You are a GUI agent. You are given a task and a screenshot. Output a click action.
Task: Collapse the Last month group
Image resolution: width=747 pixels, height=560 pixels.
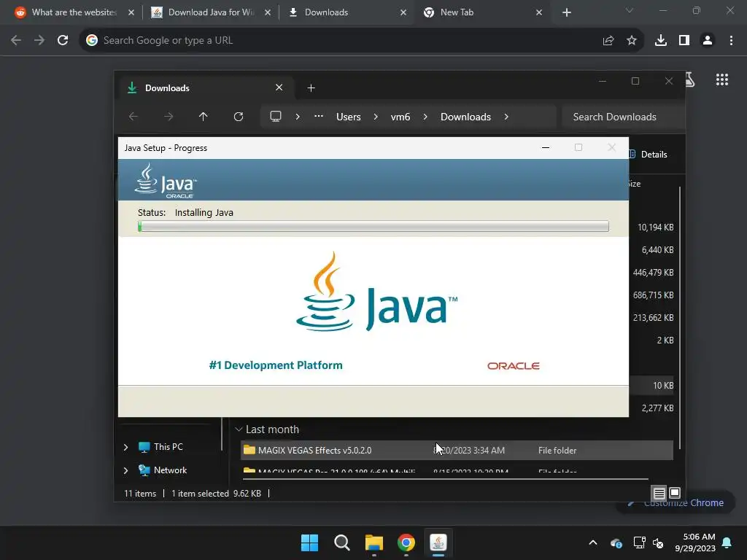coord(239,429)
